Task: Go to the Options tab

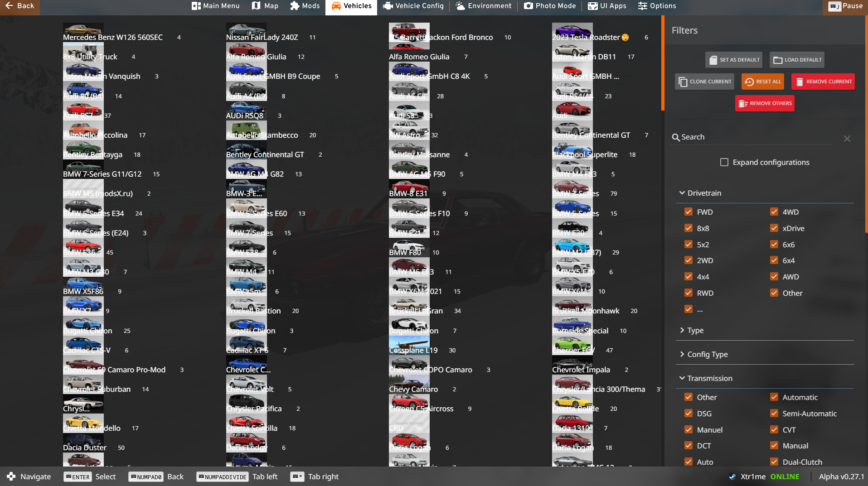Action: pos(657,6)
